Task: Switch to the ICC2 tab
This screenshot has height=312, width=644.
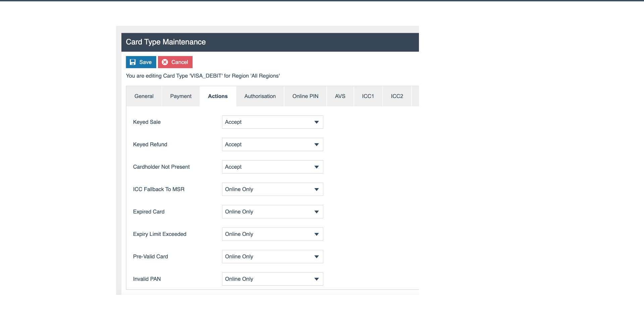Action: click(x=397, y=96)
